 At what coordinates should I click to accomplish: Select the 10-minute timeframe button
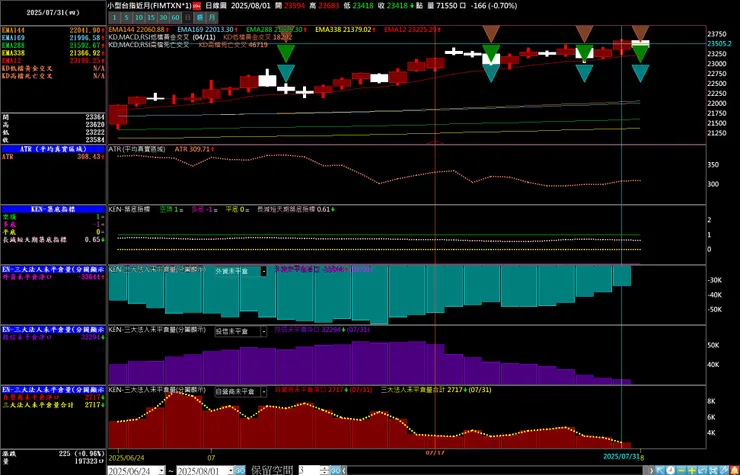click(x=139, y=17)
